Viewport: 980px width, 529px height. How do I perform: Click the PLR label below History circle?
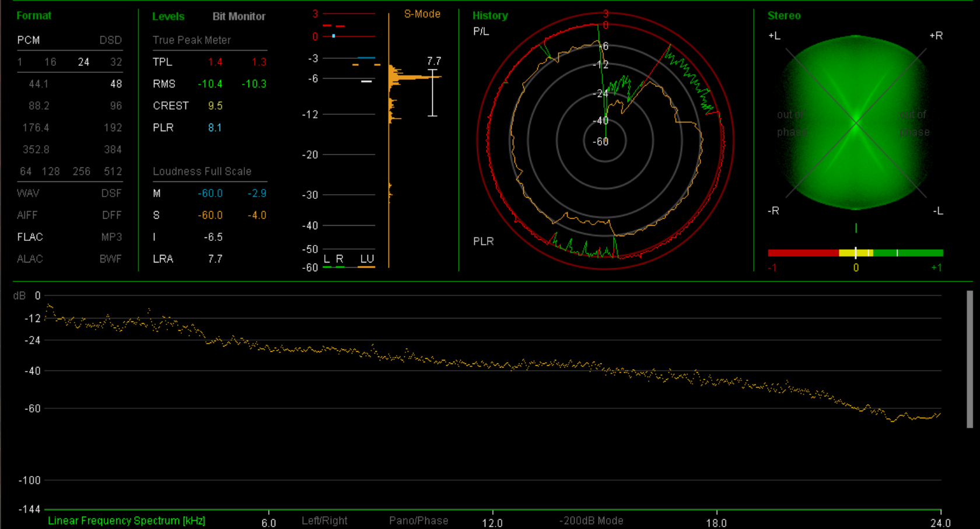tap(483, 241)
